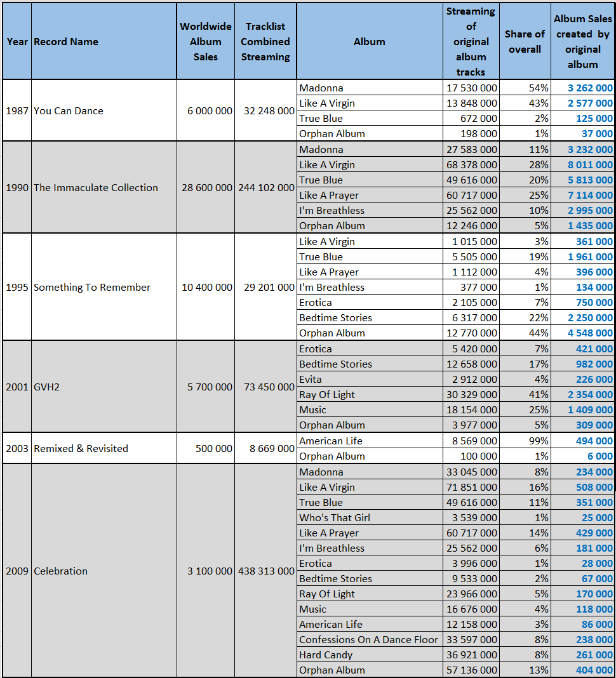Click streaming value 17 530 000
616x678 pixels.
click(472, 88)
